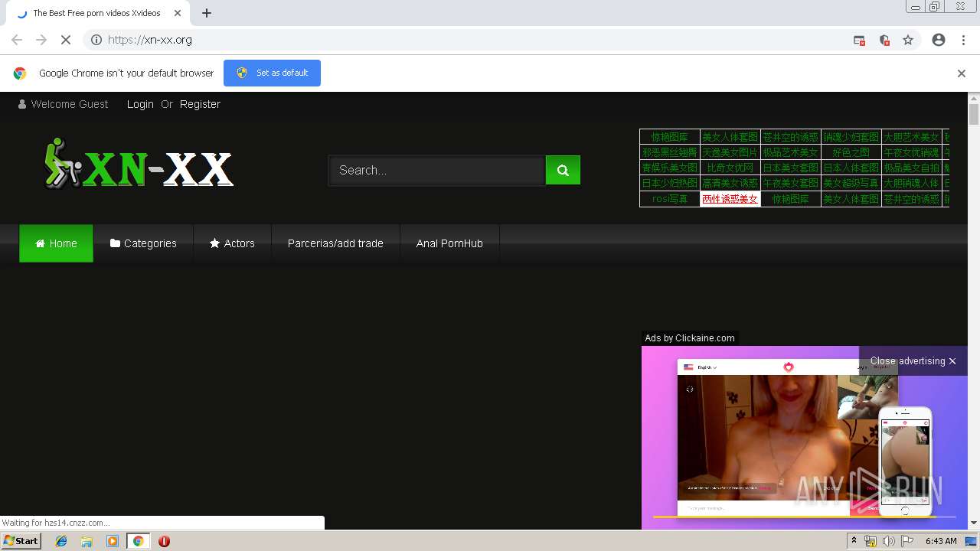Click the vertical scrollbar thumb
The width and height of the screenshot is (980, 551).
(x=974, y=115)
